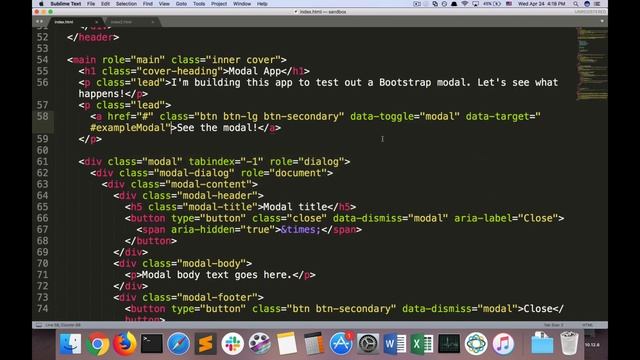The image size is (640, 360).
Task: Open Notification Center icon in menu bar
Action: pyautogui.click(x=597, y=4)
